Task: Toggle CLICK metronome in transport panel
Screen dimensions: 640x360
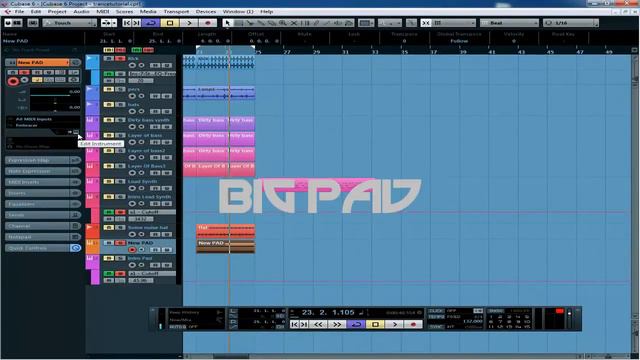Action: (436, 311)
